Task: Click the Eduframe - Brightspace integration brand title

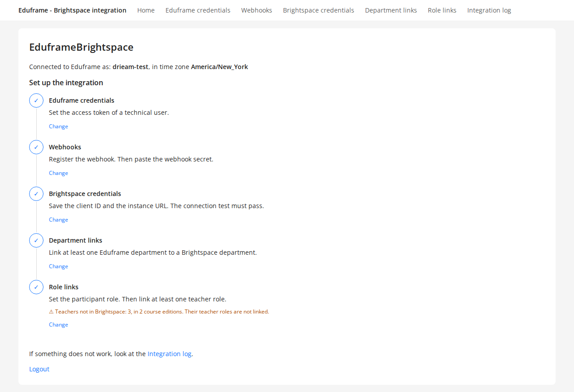Action: coord(72,10)
